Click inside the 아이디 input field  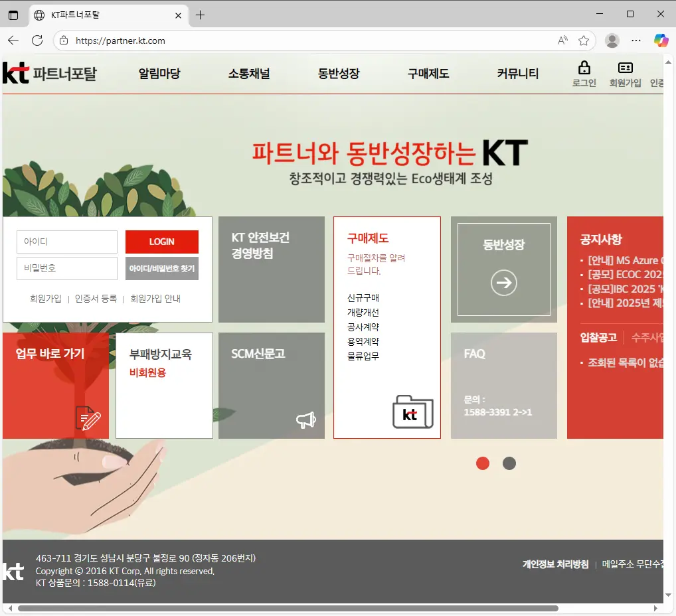(x=66, y=242)
